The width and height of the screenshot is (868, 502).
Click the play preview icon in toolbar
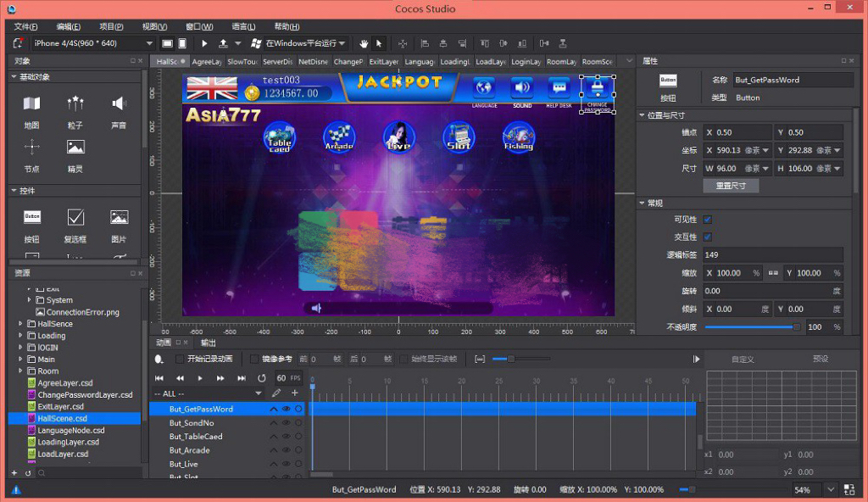pyautogui.click(x=204, y=43)
